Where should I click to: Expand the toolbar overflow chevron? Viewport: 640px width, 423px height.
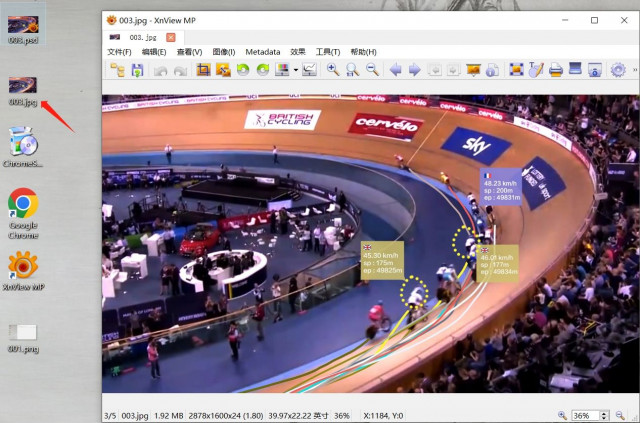pos(635,70)
